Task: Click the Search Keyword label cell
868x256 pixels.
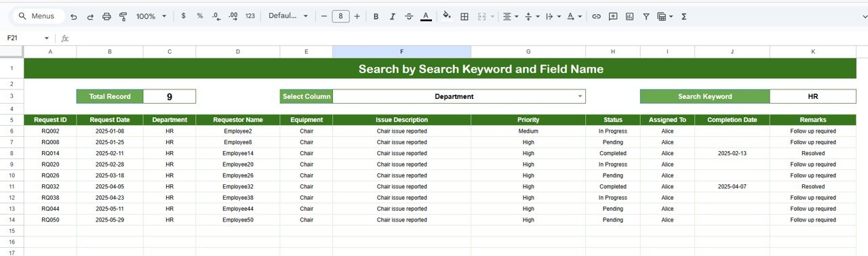Action: (x=705, y=96)
